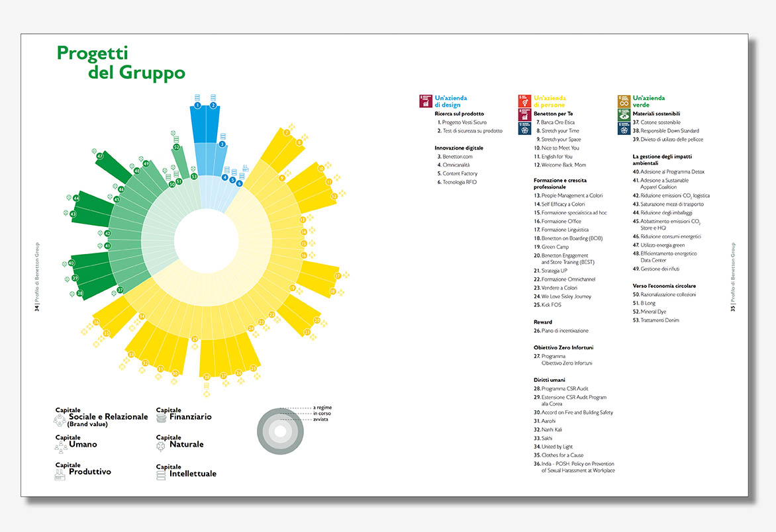Click the 'Obiettivo Zero Infortuni' subheading
The image size is (776, 532).
coord(563,347)
